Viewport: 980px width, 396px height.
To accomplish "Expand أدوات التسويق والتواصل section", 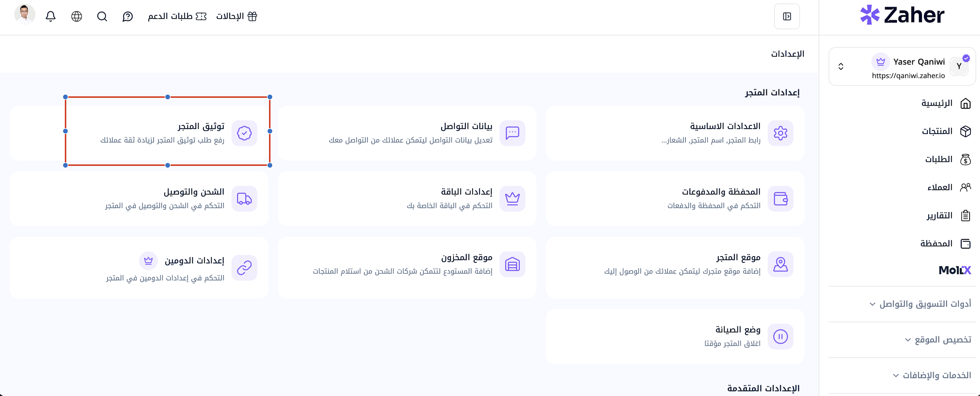I will click(920, 303).
